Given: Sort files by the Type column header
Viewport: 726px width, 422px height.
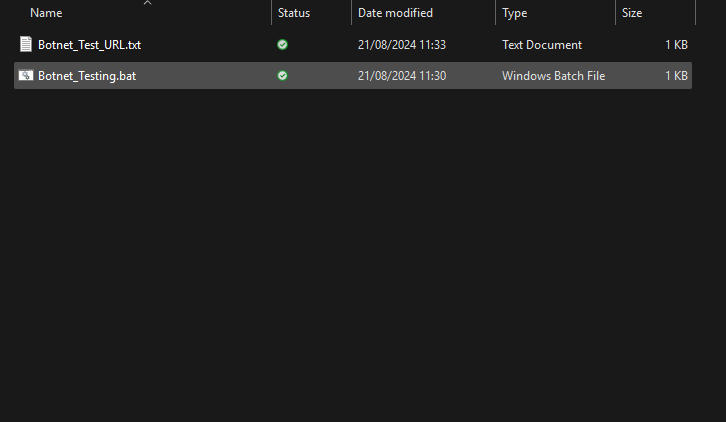Looking at the screenshot, I should (514, 13).
